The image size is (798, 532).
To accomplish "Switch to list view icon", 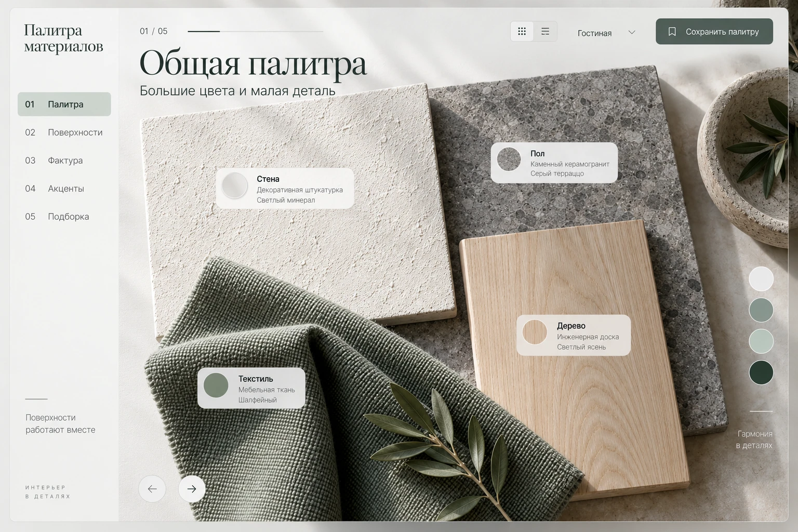I will 545,32.
